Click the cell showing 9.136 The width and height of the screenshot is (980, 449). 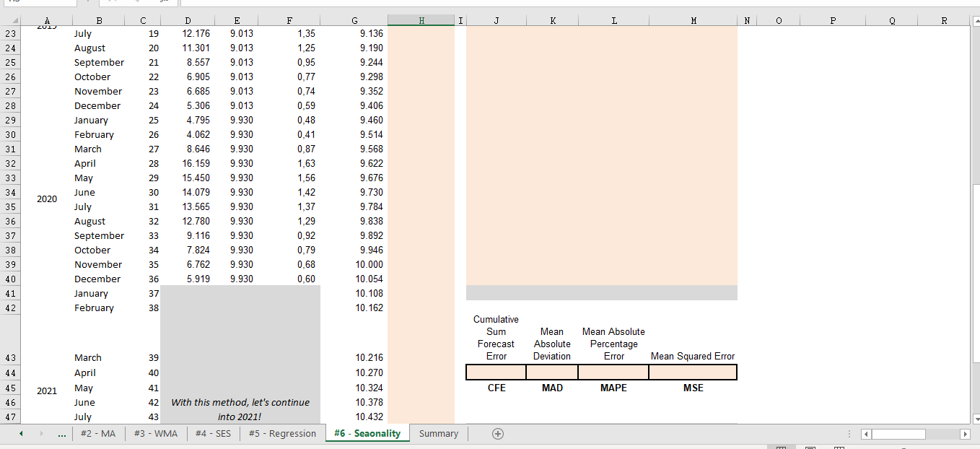pyautogui.click(x=354, y=34)
